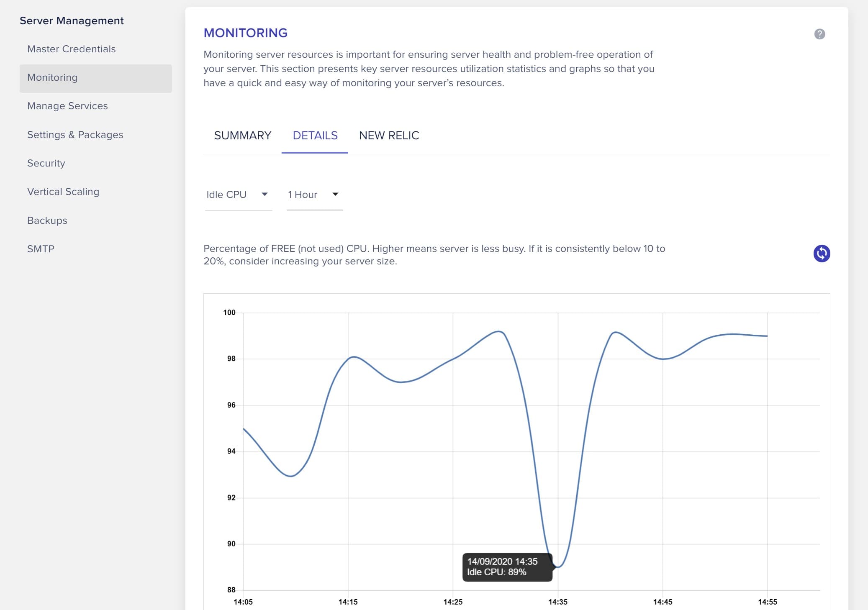868x610 pixels.
Task: Click the MONITORING page title
Action: pyautogui.click(x=245, y=33)
